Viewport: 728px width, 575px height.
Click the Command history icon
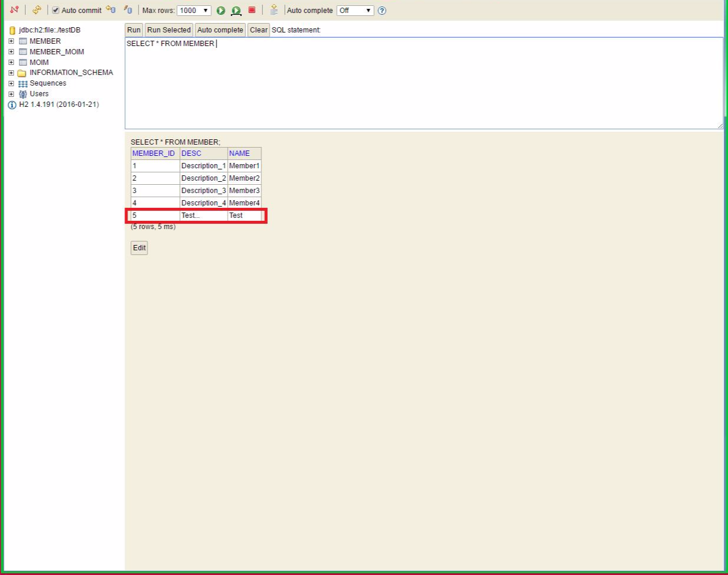[x=274, y=10]
